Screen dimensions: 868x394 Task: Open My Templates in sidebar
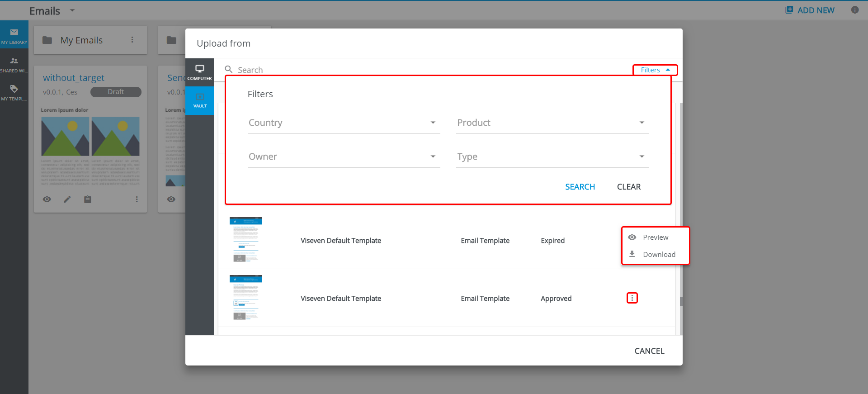14,92
